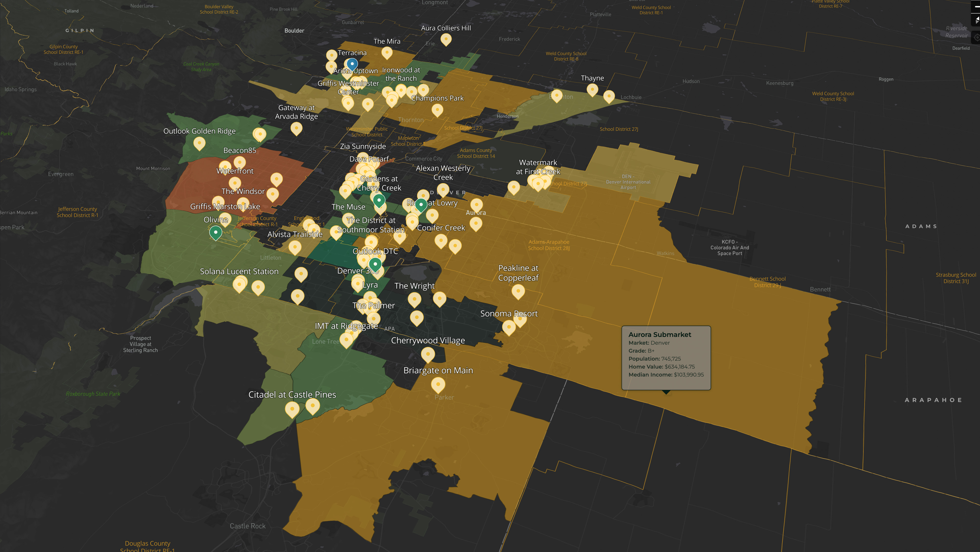
Task: Select the green pin at Lowry
Action: point(421,205)
